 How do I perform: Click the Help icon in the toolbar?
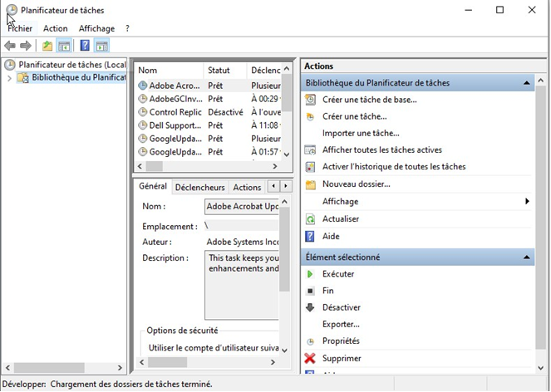(x=84, y=46)
